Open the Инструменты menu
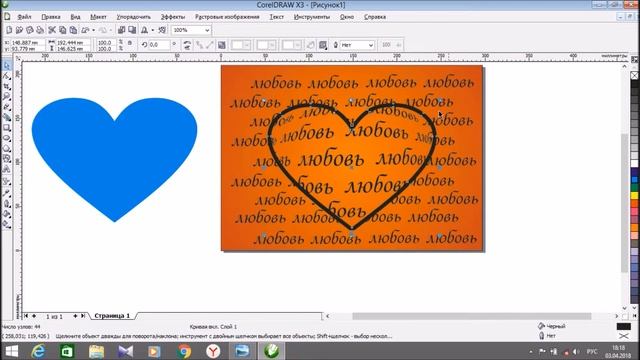The width and height of the screenshot is (640, 360). tap(312, 17)
